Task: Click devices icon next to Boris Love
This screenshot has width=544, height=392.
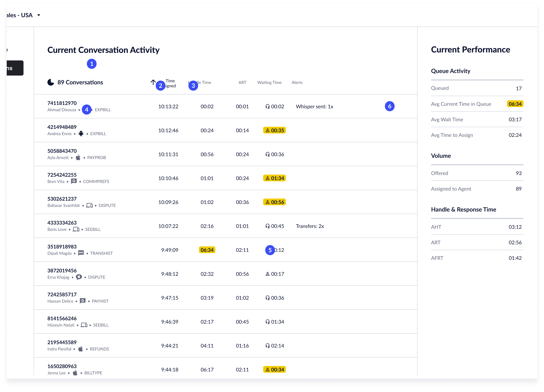Action: tap(76, 229)
